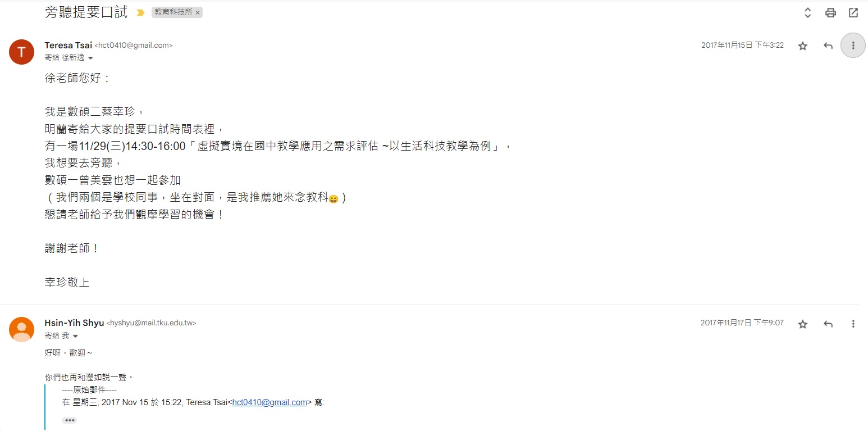
Task: Show recipient details for 寄給 徐新逸
Action: click(x=90, y=58)
